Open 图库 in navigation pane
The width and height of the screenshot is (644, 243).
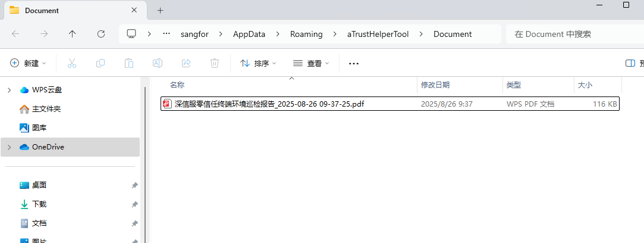39,128
